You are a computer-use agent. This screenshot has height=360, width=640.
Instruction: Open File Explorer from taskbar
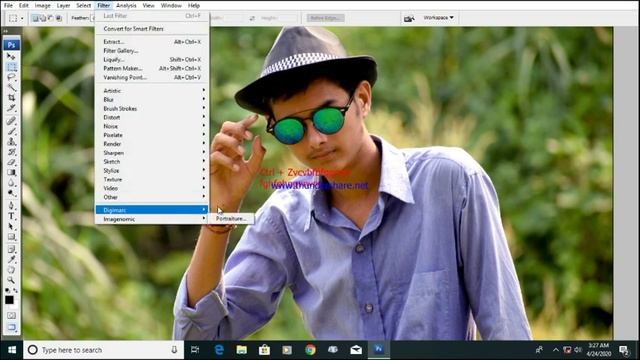tap(242, 350)
